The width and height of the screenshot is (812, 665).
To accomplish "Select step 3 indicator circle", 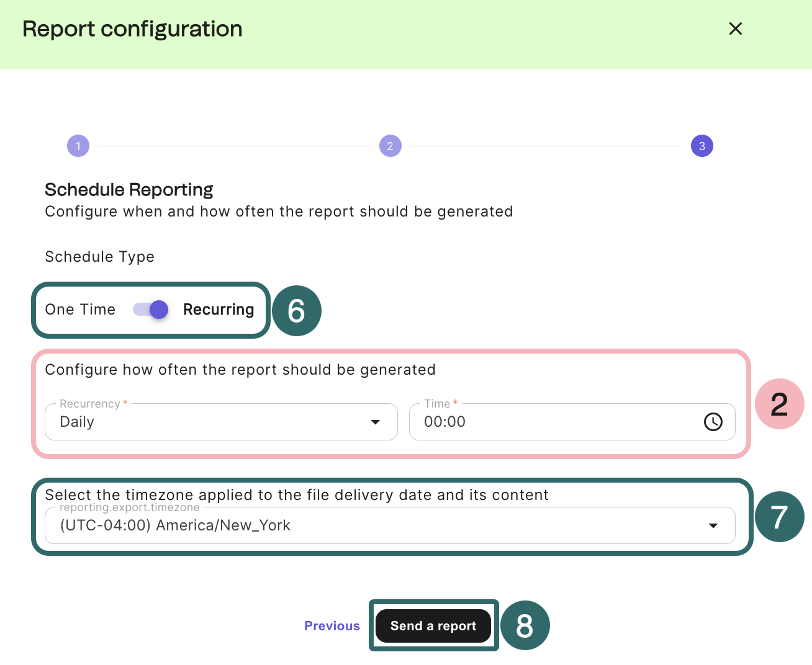I will tap(702, 146).
